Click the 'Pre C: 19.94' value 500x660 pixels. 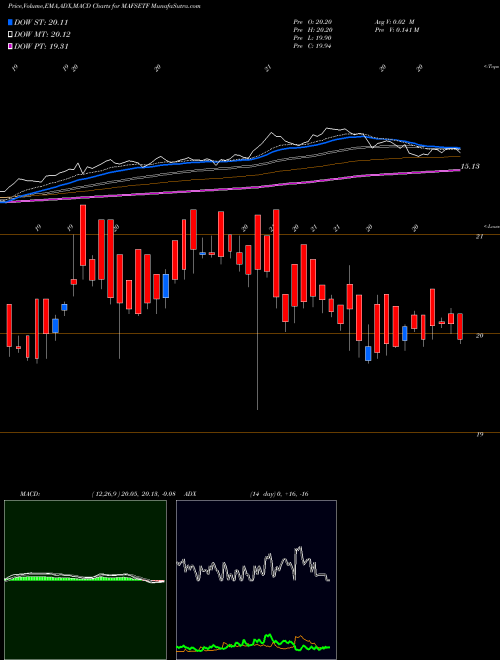click(x=312, y=46)
